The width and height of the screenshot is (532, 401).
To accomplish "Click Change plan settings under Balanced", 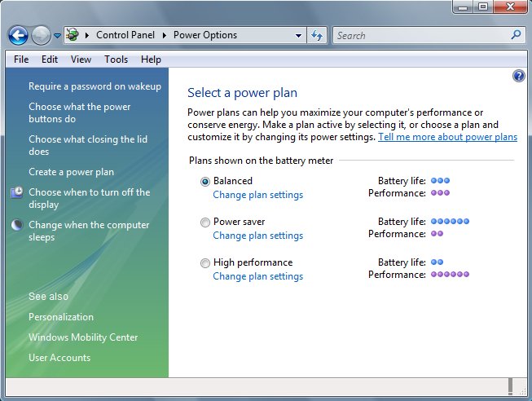I will click(258, 195).
